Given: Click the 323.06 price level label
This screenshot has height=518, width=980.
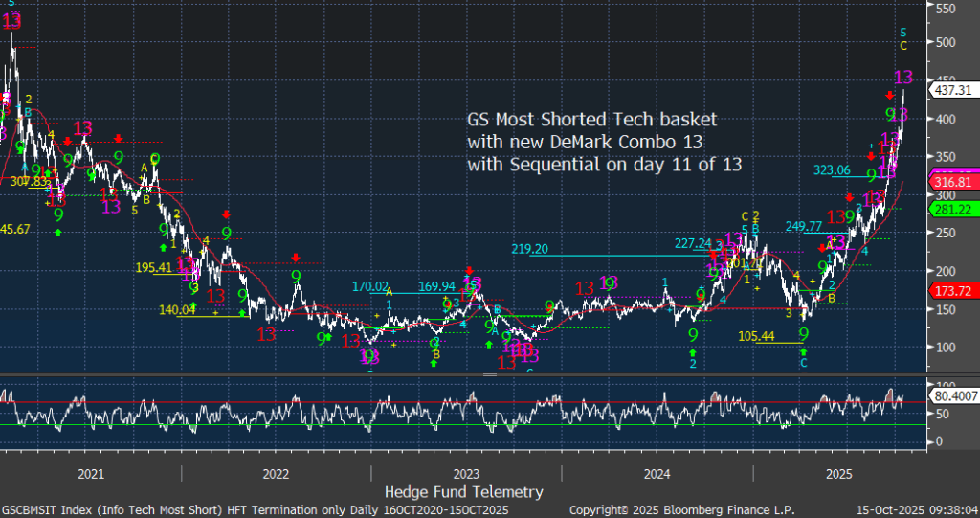Looking at the screenshot, I should [832, 170].
